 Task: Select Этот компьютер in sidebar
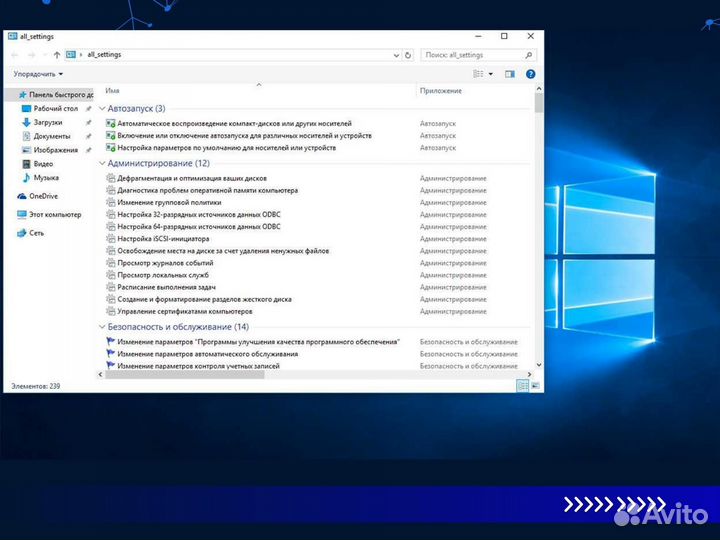[x=55, y=214]
